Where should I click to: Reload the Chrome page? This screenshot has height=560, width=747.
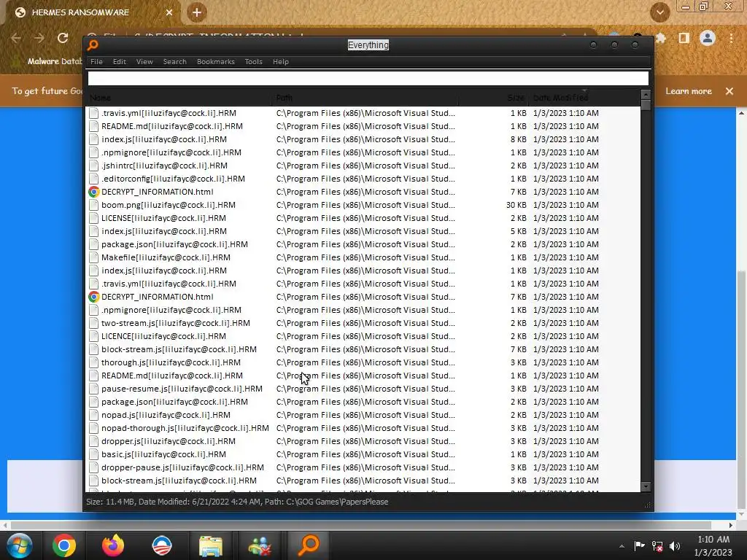(63, 38)
